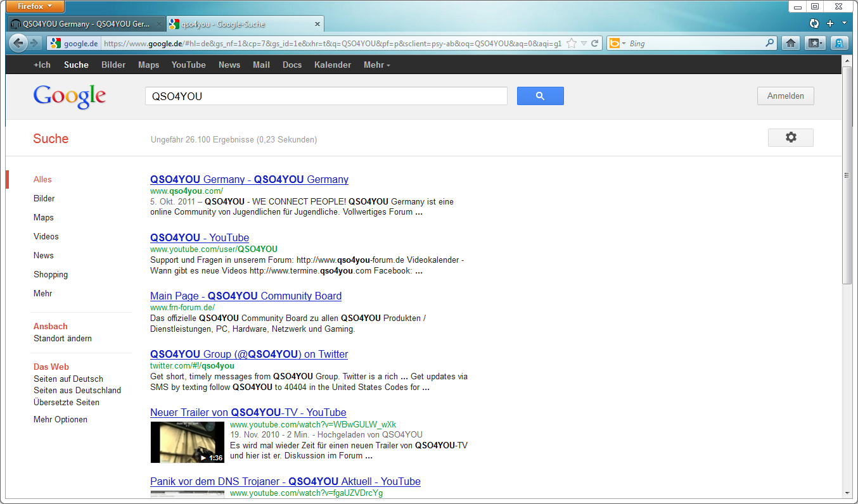Select Suche in Google top bar
Image resolution: width=858 pixels, height=504 pixels.
76,65
